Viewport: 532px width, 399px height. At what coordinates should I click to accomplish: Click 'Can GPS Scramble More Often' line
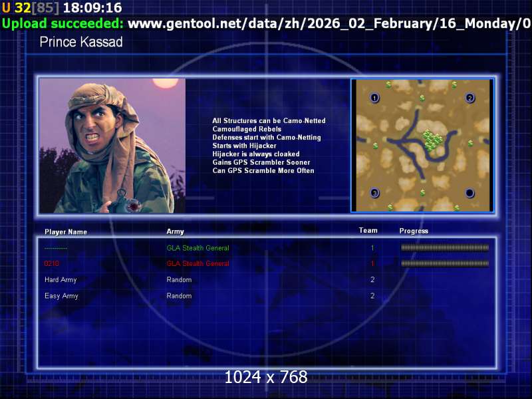click(263, 171)
